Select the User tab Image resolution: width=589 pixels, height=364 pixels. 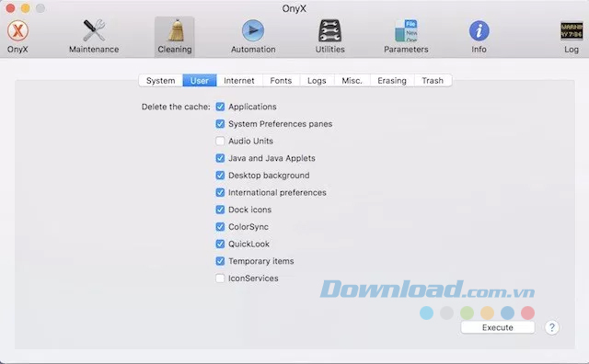pyautogui.click(x=200, y=81)
